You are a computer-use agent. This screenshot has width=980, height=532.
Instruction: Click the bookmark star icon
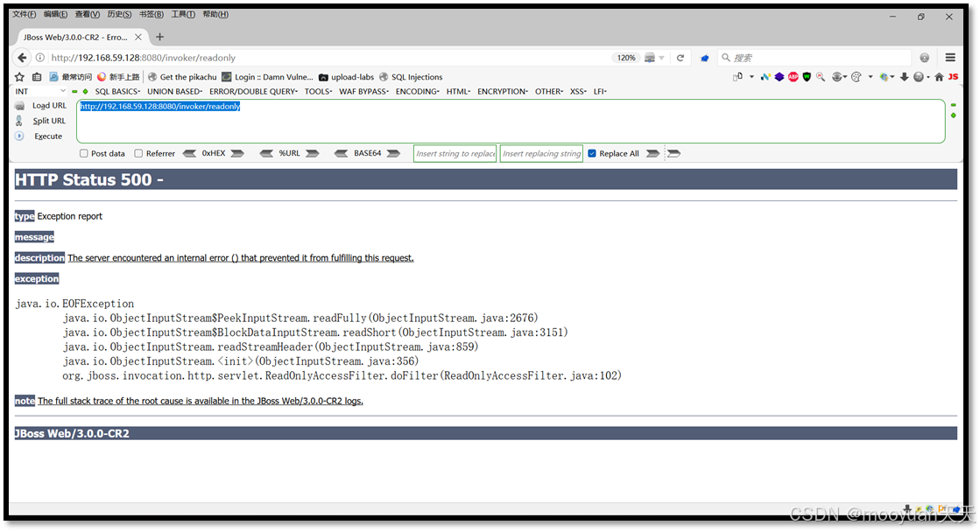tap(19, 77)
